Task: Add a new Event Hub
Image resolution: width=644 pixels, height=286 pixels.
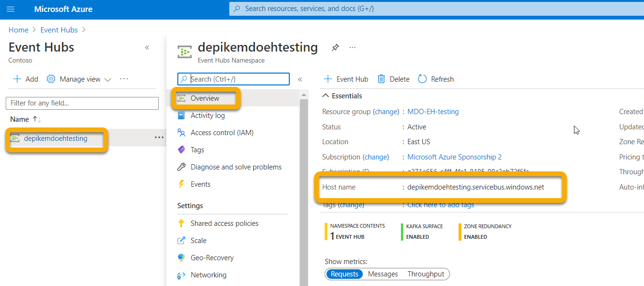Action: (346, 79)
